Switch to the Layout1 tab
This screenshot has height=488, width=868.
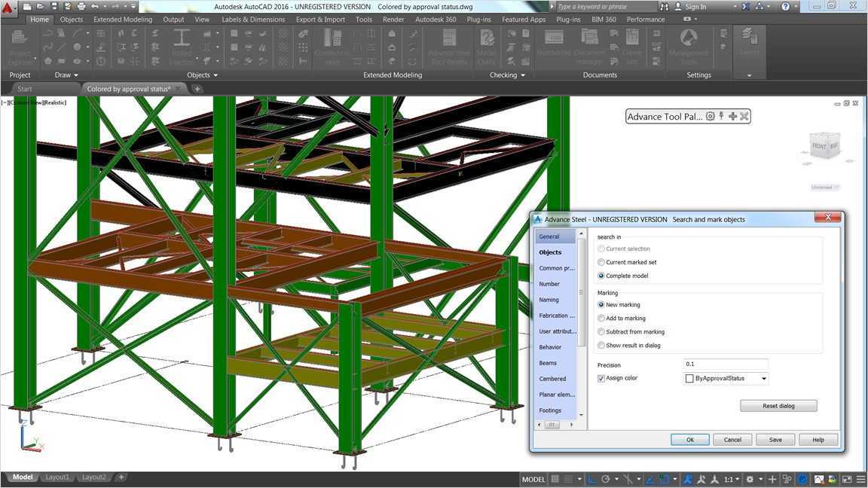[x=57, y=477]
